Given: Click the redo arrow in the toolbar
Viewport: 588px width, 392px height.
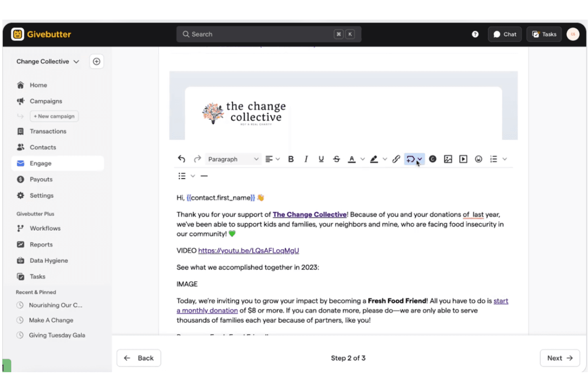Looking at the screenshot, I should click(197, 159).
